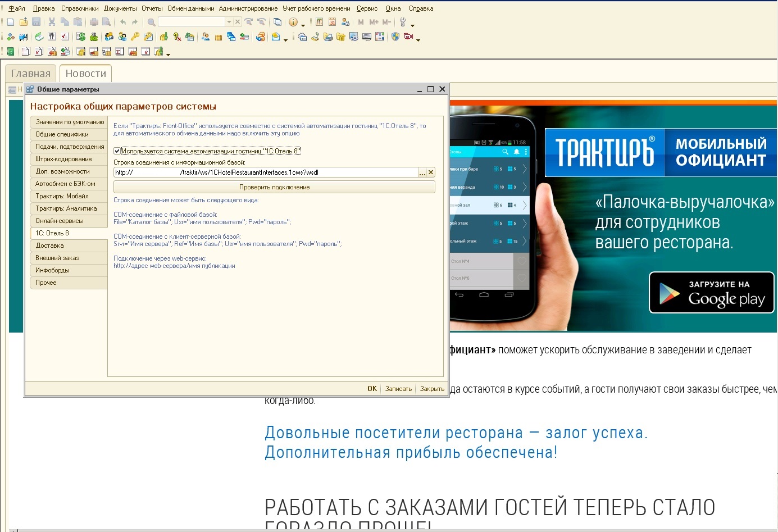Click the wrench tools icon
Screen dimensions: 778x532
(402, 22)
